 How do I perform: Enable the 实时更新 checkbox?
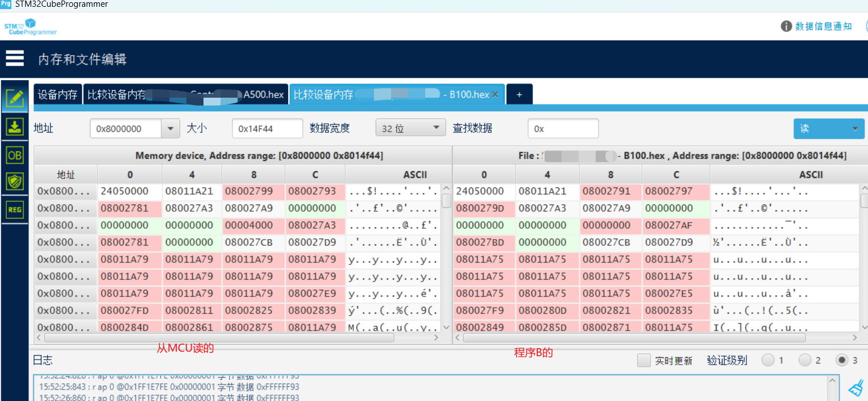click(644, 360)
